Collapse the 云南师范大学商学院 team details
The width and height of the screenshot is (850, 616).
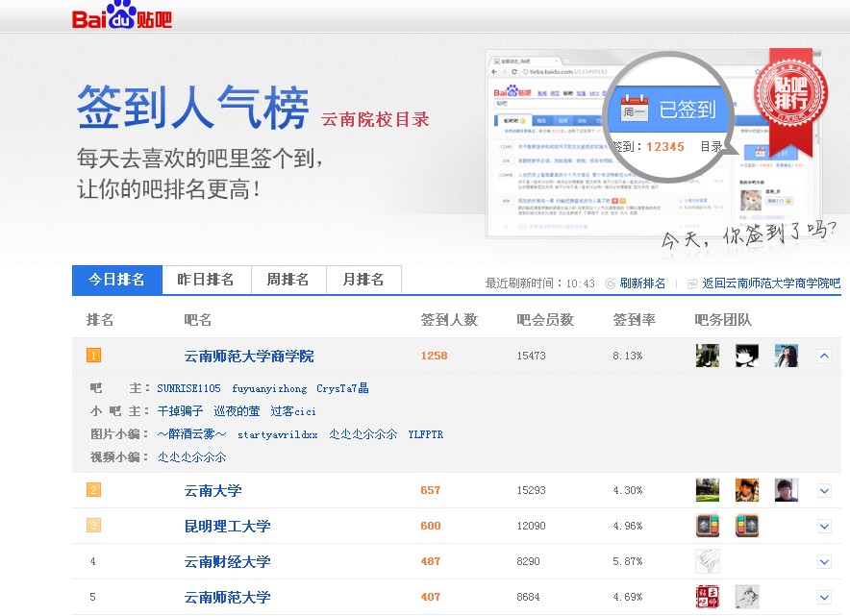pos(825,356)
